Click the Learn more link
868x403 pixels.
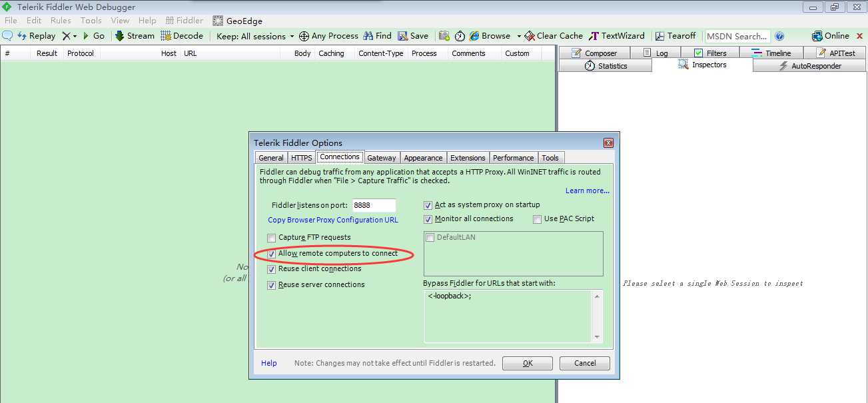(x=588, y=191)
